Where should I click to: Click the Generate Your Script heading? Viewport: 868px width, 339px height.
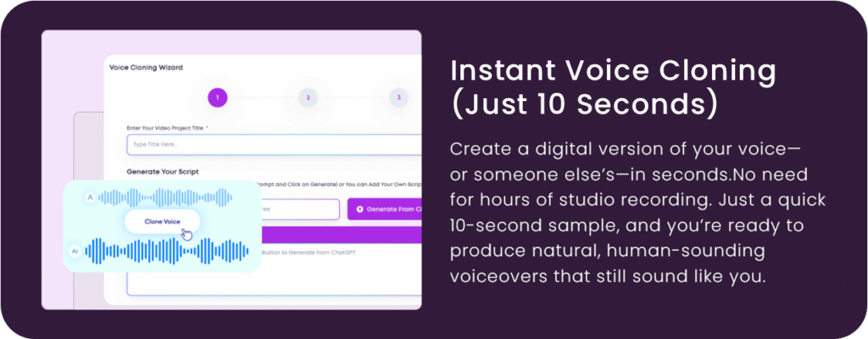(163, 172)
